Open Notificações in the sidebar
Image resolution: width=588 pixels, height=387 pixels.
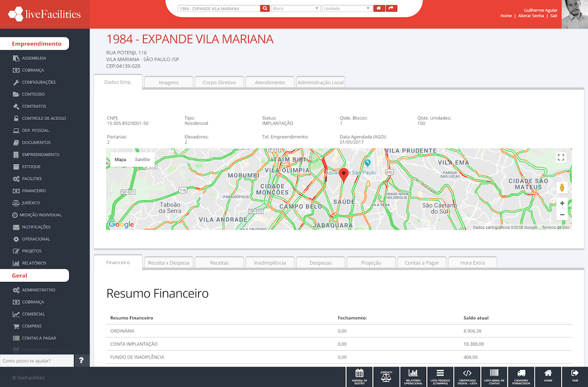point(36,227)
